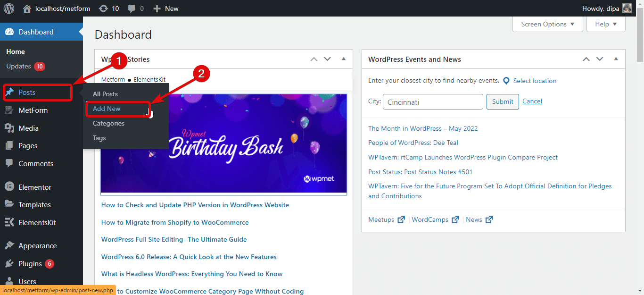This screenshot has width=644, height=295.
Task: Open WordPress Full Site Editing guide link
Action: pos(174,239)
